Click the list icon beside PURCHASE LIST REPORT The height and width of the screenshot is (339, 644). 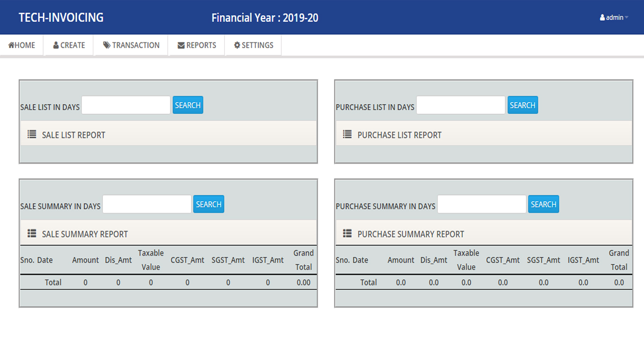coord(347,134)
